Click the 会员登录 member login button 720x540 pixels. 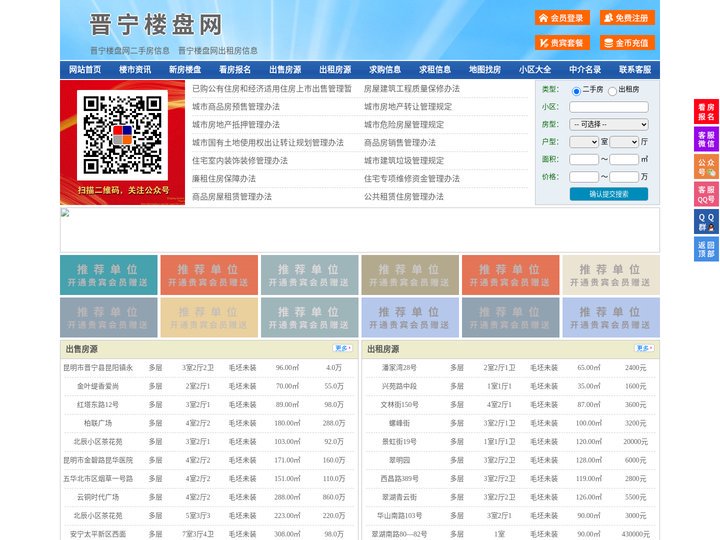pos(562,18)
